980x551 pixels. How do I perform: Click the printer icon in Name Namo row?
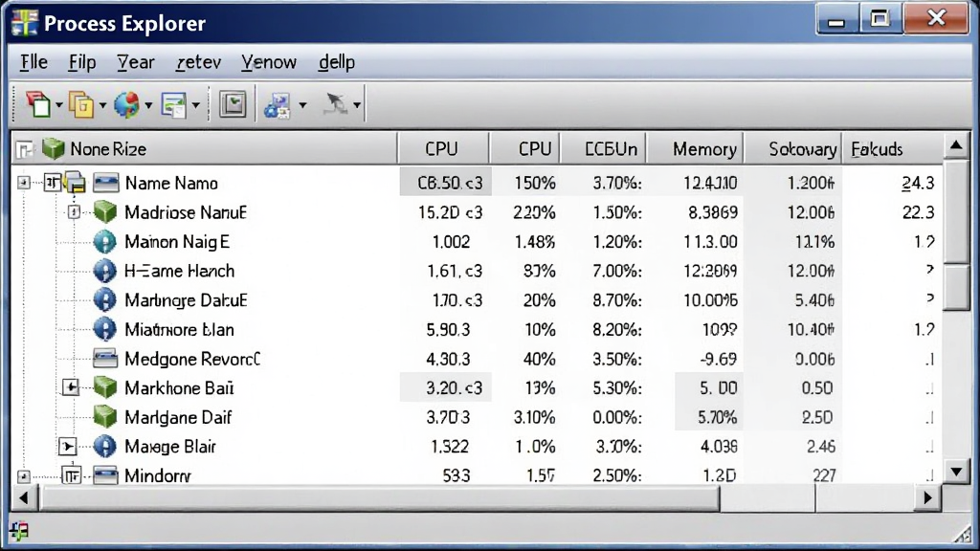pos(75,183)
